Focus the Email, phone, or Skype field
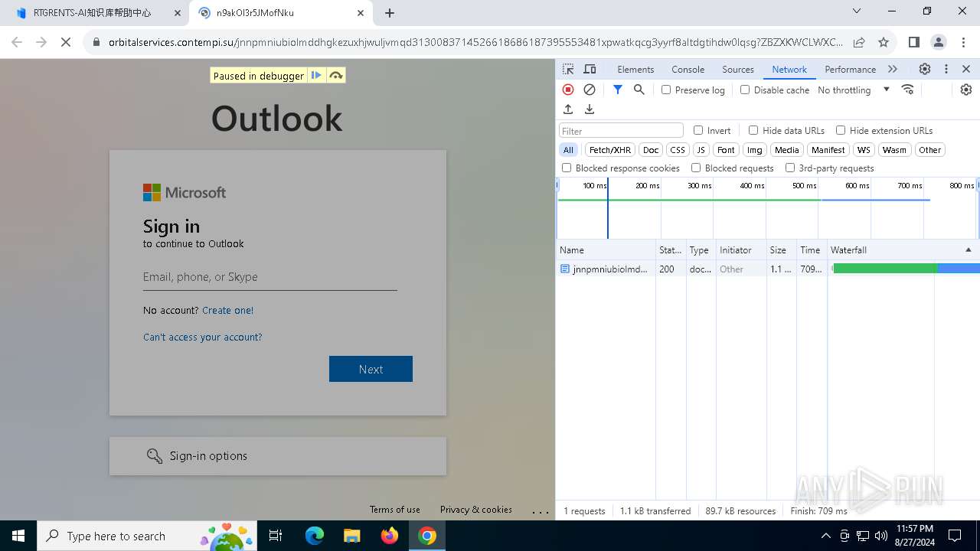980x551 pixels. (x=269, y=277)
